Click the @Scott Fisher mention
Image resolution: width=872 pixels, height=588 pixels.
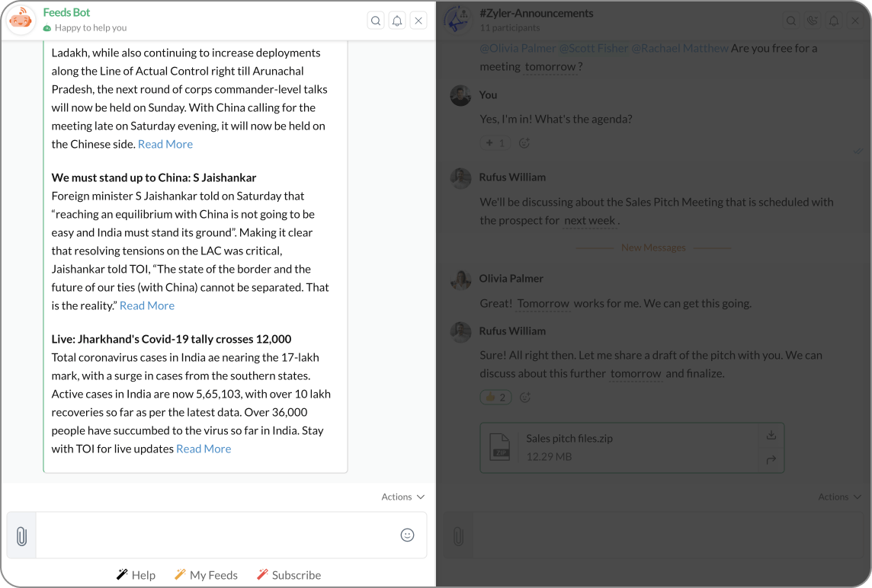point(593,48)
